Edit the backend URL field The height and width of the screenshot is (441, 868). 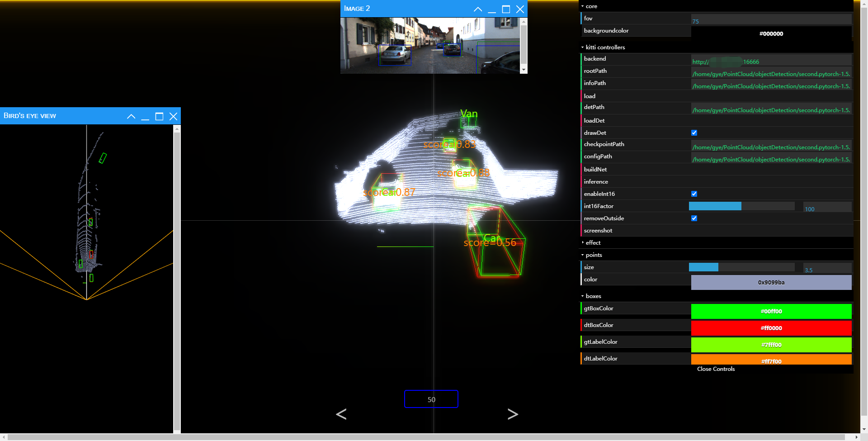(x=771, y=59)
